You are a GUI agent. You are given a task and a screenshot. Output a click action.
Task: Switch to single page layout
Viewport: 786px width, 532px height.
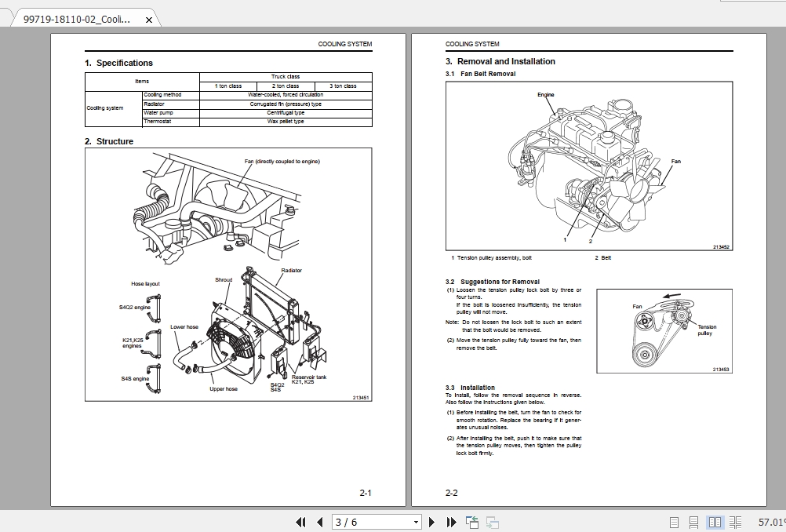[673, 522]
